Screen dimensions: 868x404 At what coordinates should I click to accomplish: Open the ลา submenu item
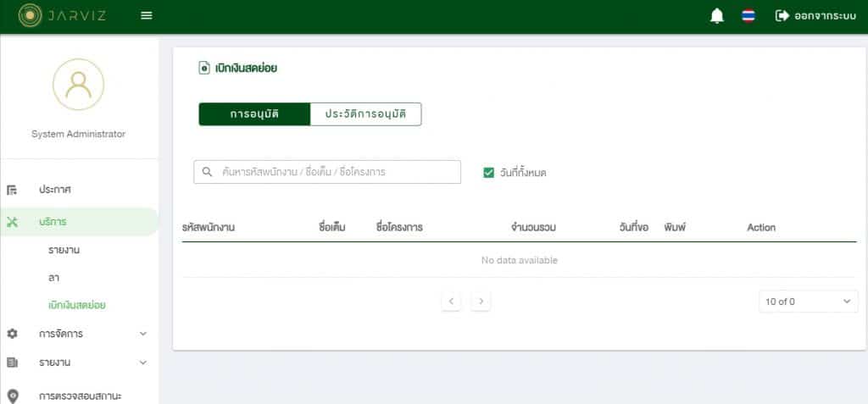[x=54, y=278]
